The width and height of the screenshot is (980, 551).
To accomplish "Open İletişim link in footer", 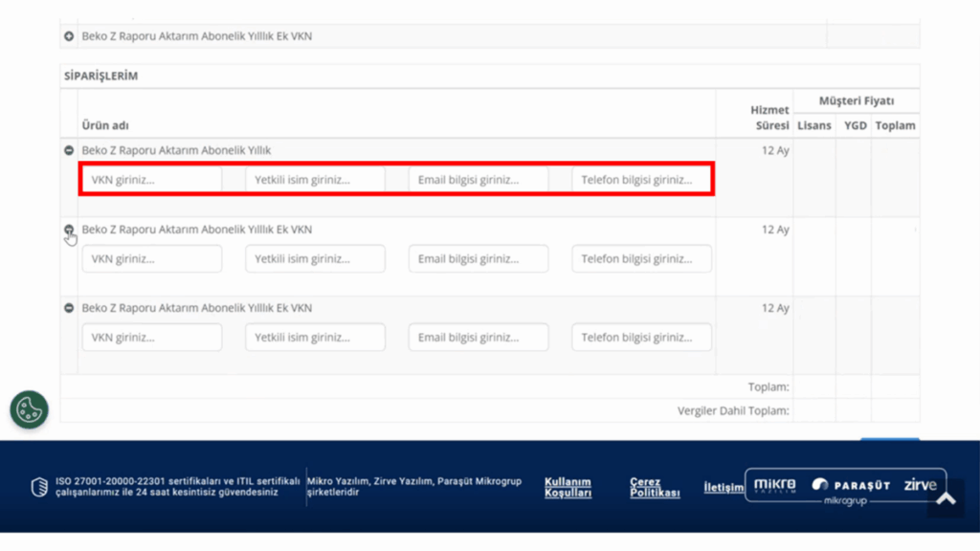I will [x=724, y=487].
